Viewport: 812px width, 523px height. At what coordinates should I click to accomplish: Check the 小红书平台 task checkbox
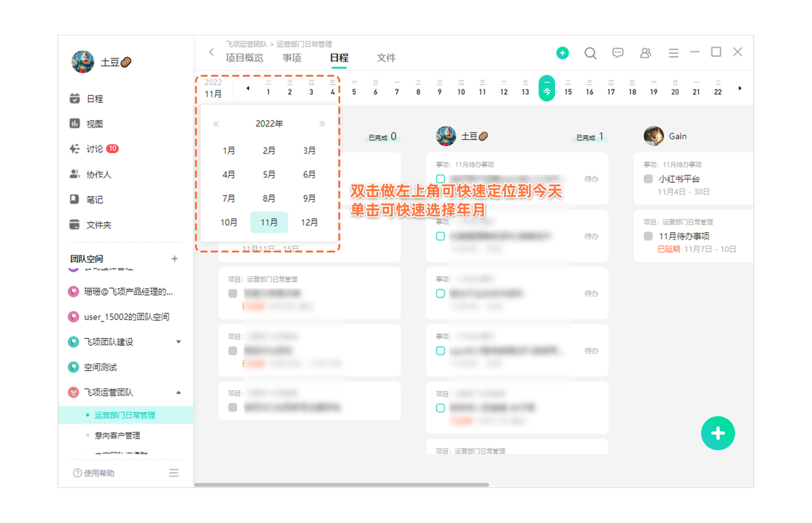(648, 179)
